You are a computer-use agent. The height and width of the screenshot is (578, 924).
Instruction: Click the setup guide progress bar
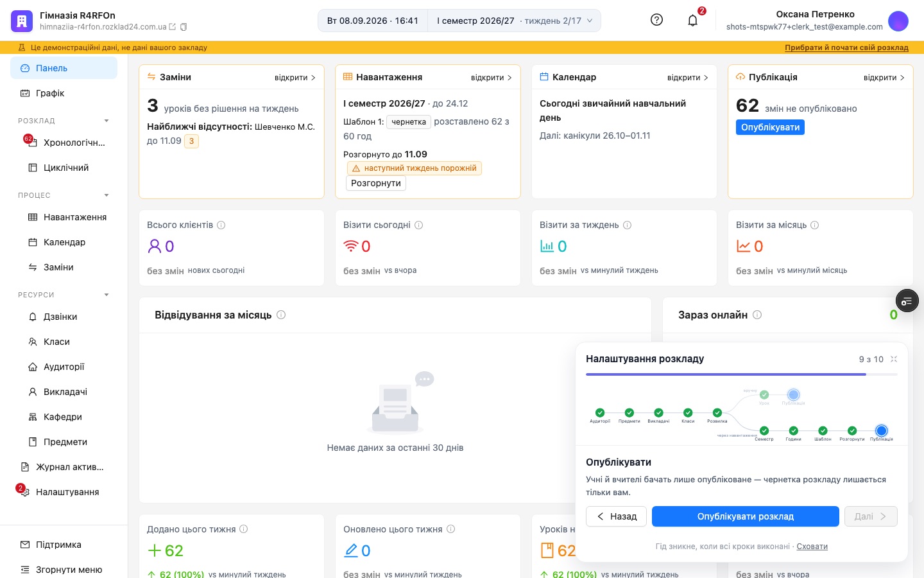(x=742, y=374)
